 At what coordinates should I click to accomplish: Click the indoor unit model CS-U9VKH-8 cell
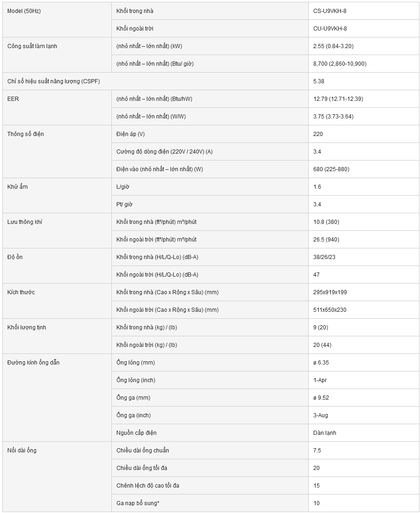[x=329, y=11]
